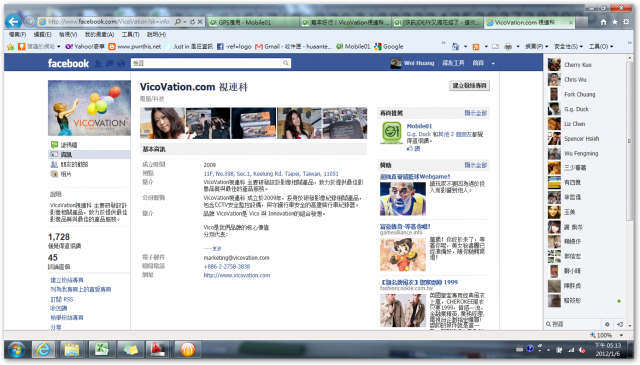Click the browser forward arrow

click(x=29, y=21)
